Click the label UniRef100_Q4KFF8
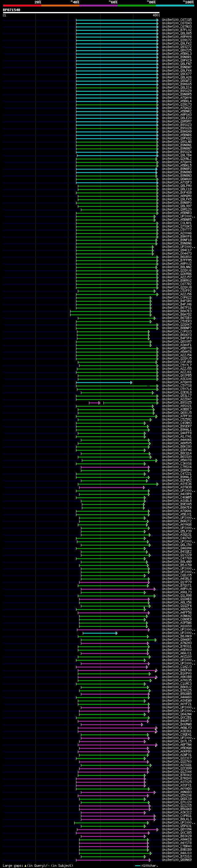Screen dimensions: 197x868 [177, 433]
